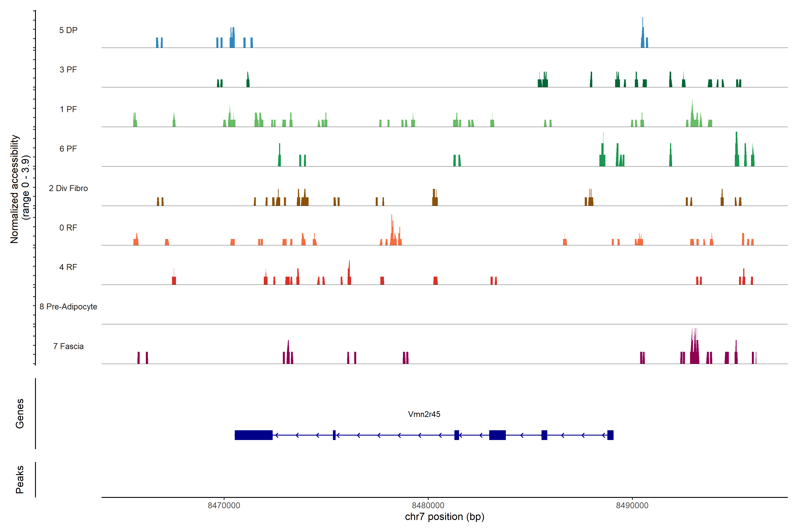
Task: Click the chr7 position (bp) axis title
Action: tap(444, 517)
